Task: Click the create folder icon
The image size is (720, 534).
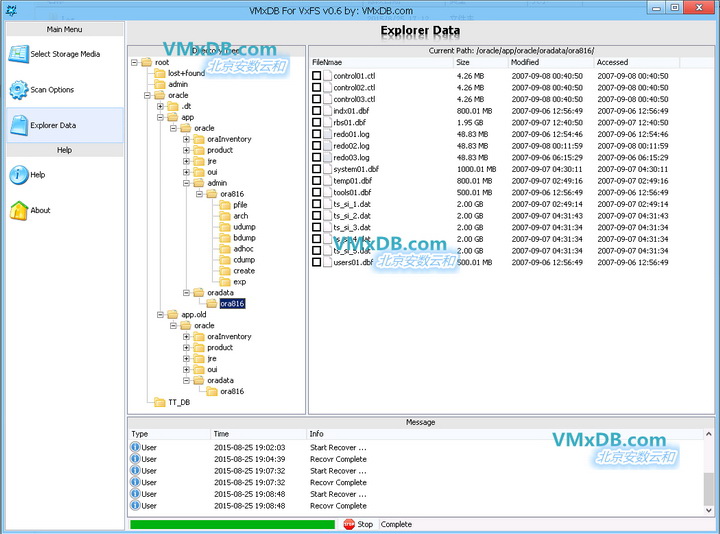Action: (225, 271)
